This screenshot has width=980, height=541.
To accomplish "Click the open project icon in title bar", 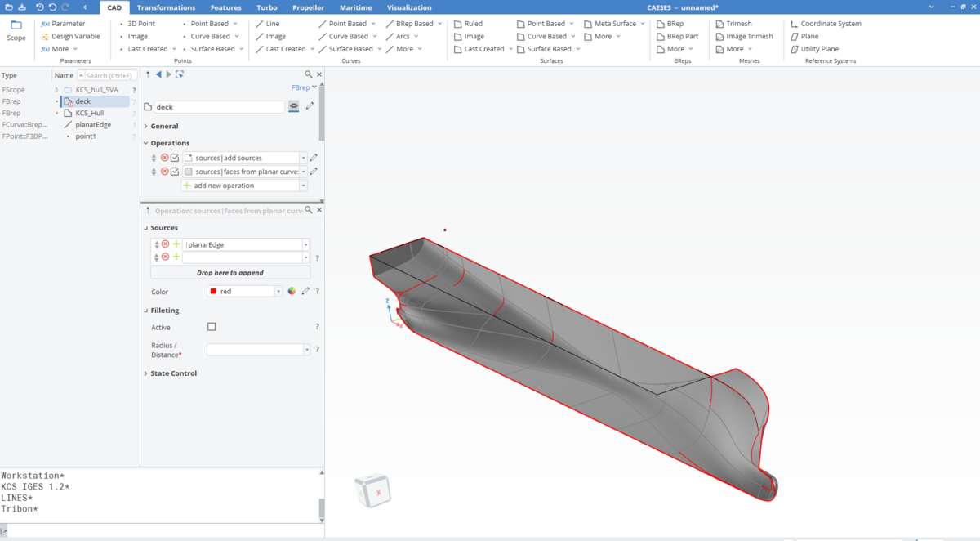I will coord(8,7).
